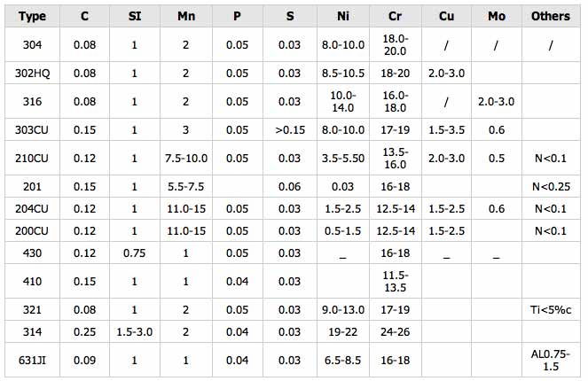Screen dimensions: 588x381
Task: Select the 631JI C value 0.09
Action: pyautogui.click(x=85, y=360)
